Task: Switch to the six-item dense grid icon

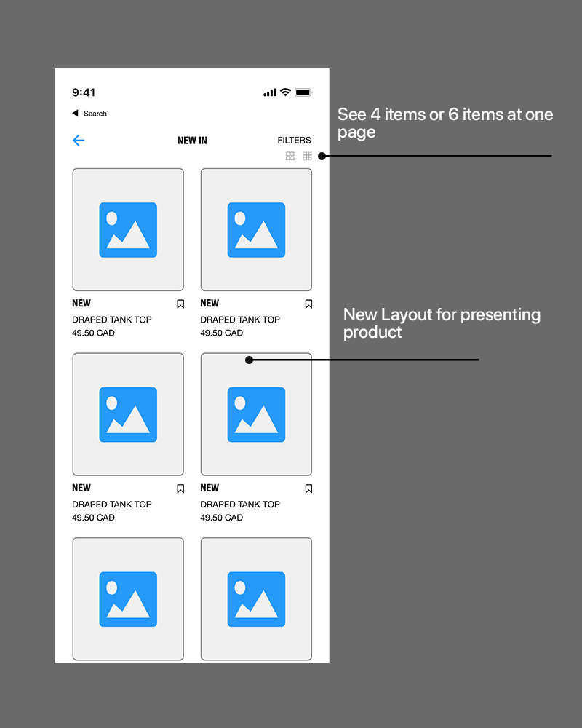Action: 308,156
